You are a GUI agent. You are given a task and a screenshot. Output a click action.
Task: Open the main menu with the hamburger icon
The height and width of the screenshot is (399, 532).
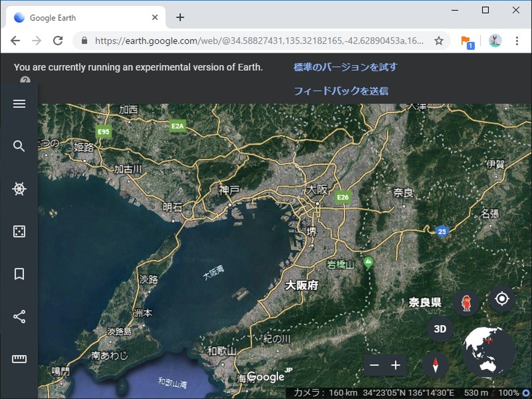[x=19, y=104]
